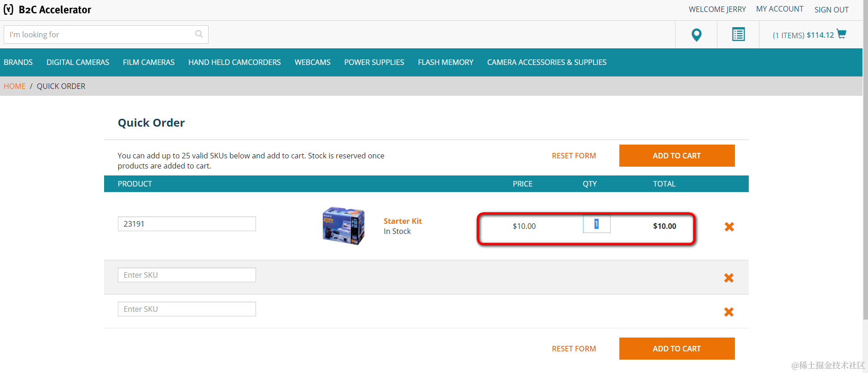The height and width of the screenshot is (373, 868).
Task: Open the quick order list icon
Action: (738, 35)
